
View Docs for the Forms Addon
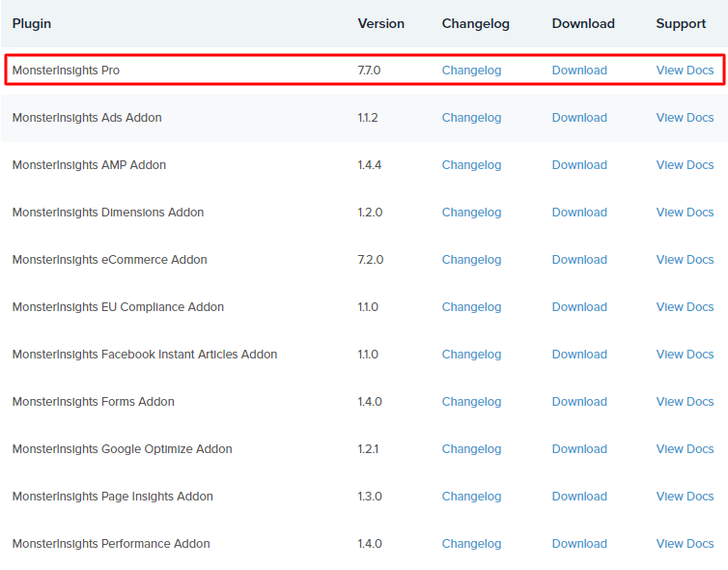(x=685, y=402)
